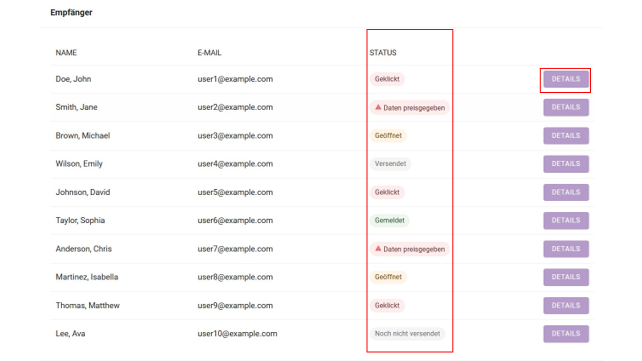Screen dimensions: 642x361
Task: Click Noch nicht versendet badge for Lee, Ava
Action: (407, 334)
